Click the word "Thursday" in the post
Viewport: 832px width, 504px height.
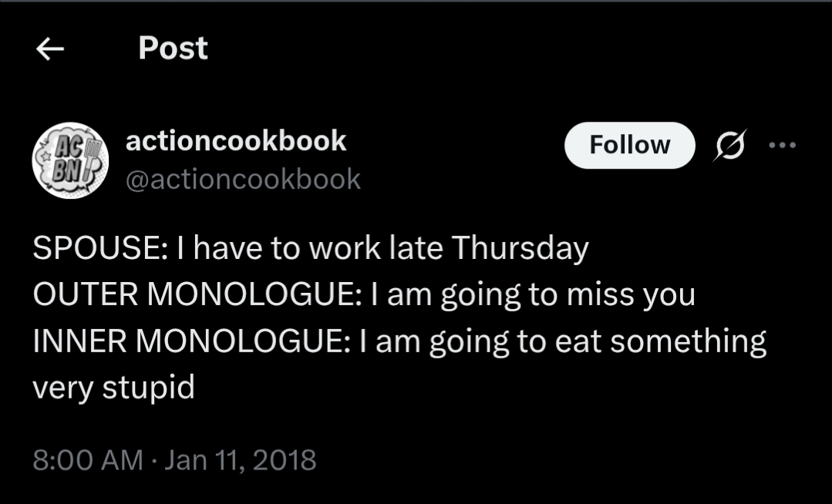pos(520,249)
